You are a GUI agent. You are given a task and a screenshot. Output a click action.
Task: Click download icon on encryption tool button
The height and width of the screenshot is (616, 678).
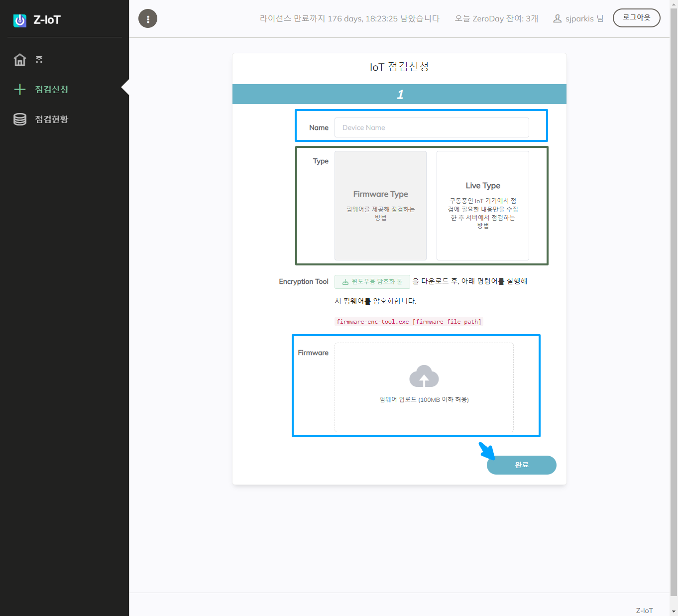coord(345,282)
